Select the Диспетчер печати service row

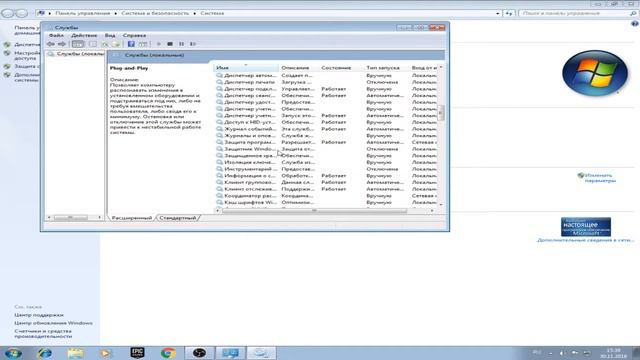[326, 82]
